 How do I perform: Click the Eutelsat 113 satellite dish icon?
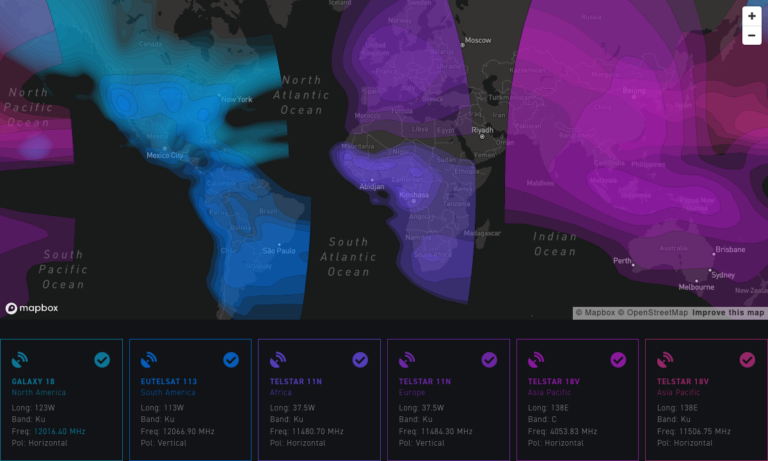point(148,360)
